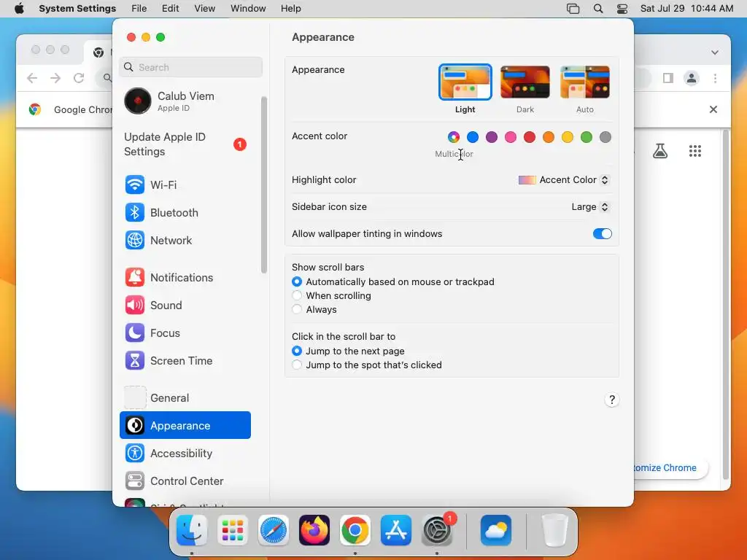Image resolution: width=747 pixels, height=560 pixels.
Task: Click Update Apple ID Settings
Action: (185, 144)
